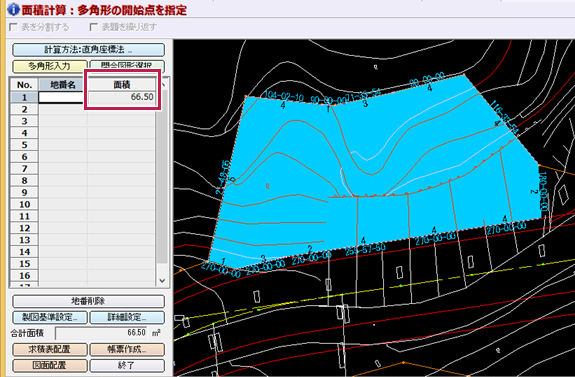The height and width of the screenshot is (377, 575).
Task: Click the 地番削除 button
Action: tap(88, 301)
